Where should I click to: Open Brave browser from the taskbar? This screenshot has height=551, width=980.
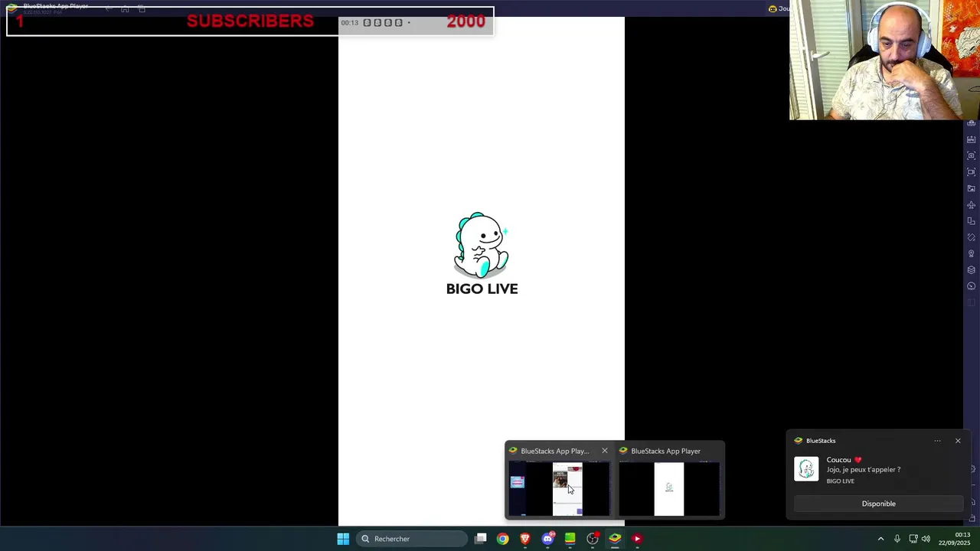[x=525, y=539]
